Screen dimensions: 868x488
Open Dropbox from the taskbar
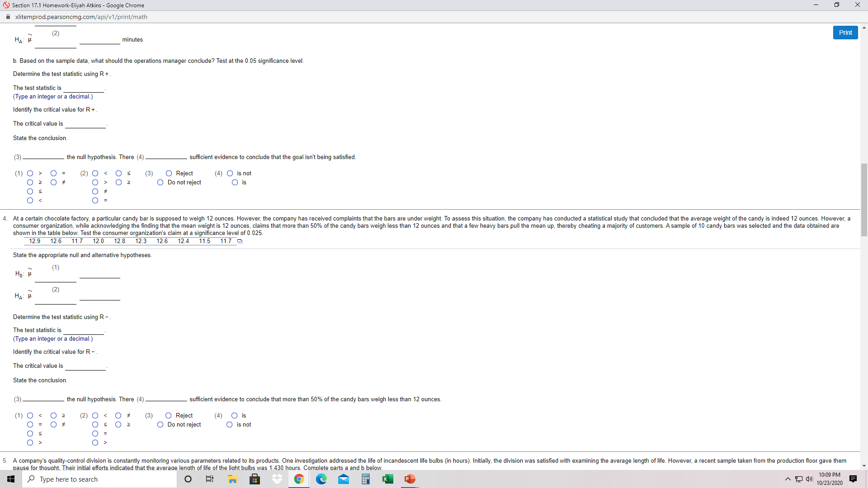coord(277,479)
